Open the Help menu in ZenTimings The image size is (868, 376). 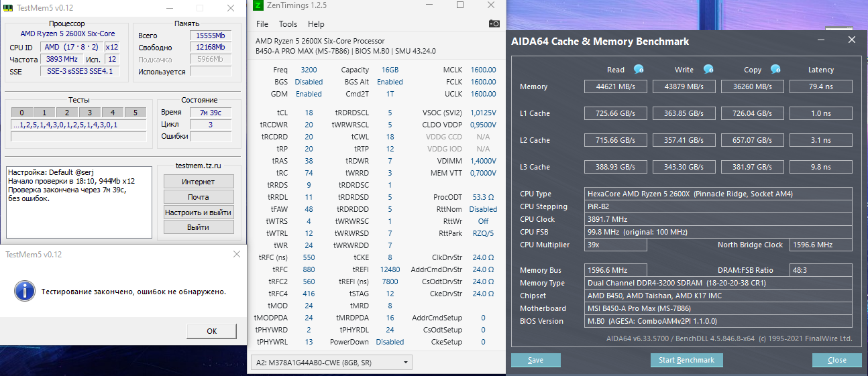pyautogui.click(x=316, y=23)
